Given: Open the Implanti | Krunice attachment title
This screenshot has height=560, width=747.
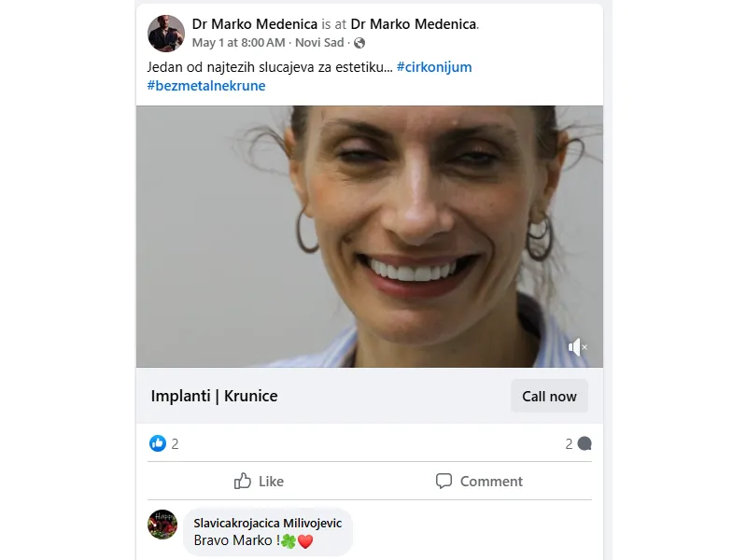Looking at the screenshot, I should click(214, 396).
